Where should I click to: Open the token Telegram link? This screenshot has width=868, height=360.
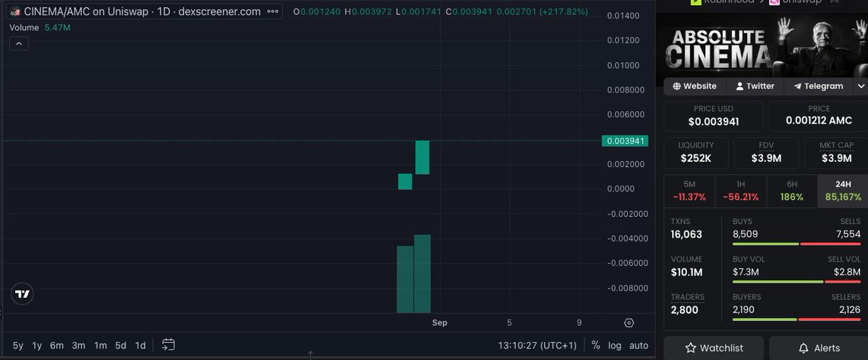tap(818, 86)
